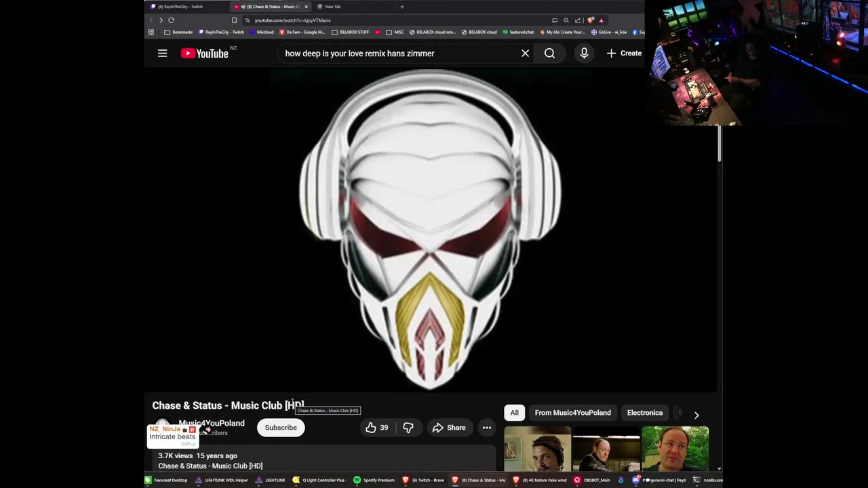Viewport: 868px width, 488px height.
Task: Start voice search with microphone
Action: [584, 54]
